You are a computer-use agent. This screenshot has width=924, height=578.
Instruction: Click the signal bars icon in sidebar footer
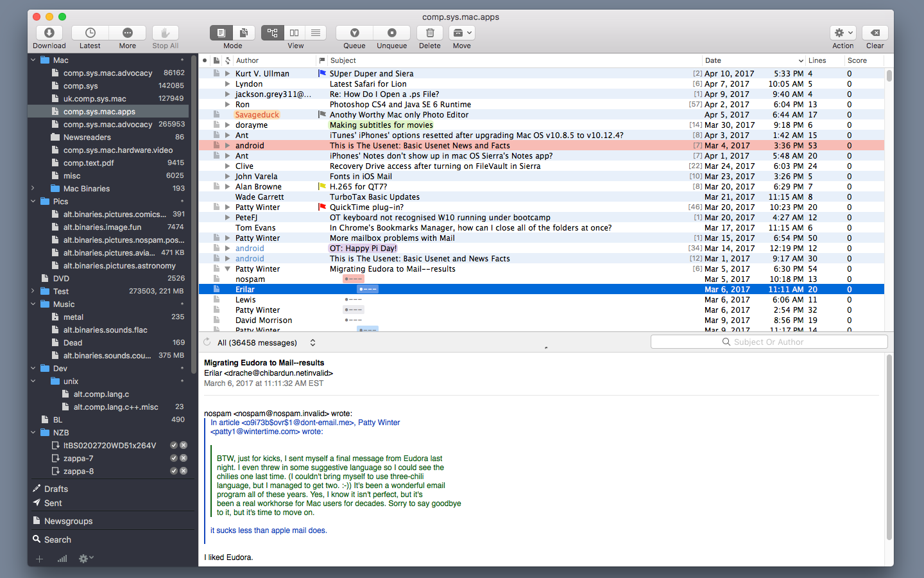click(62, 559)
